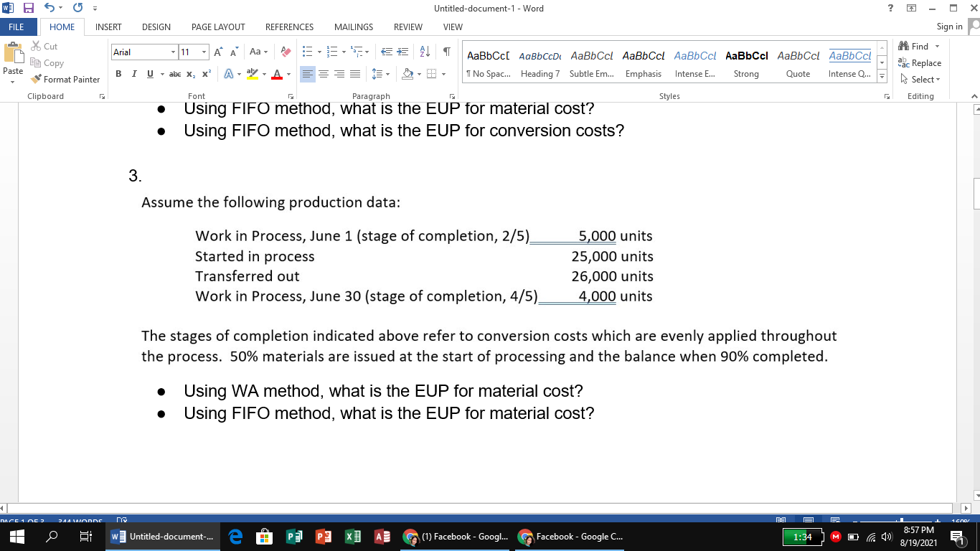Open the Select dropdown
The image size is (980, 551).
point(920,80)
